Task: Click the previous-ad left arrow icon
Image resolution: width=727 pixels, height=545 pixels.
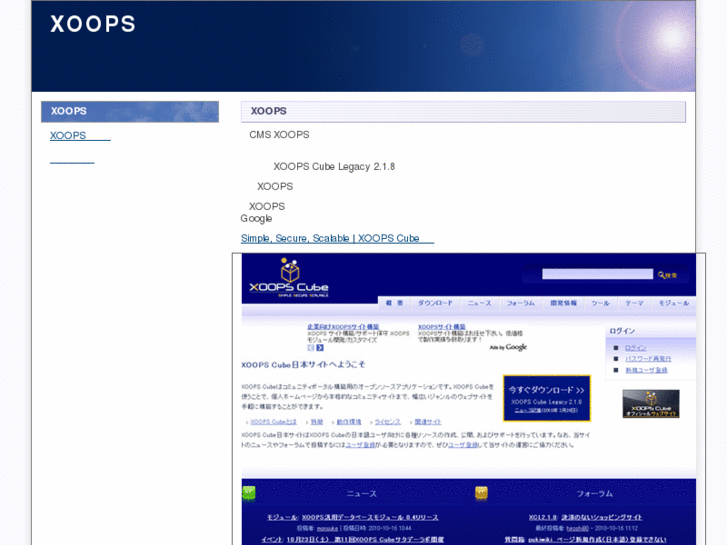Action: (x=311, y=347)
